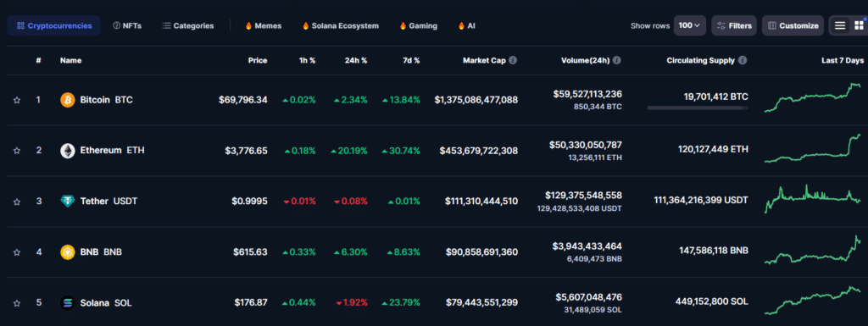Open the NFTs tab
This screenshot has width=868, height=326.
(x=127, y=25)
